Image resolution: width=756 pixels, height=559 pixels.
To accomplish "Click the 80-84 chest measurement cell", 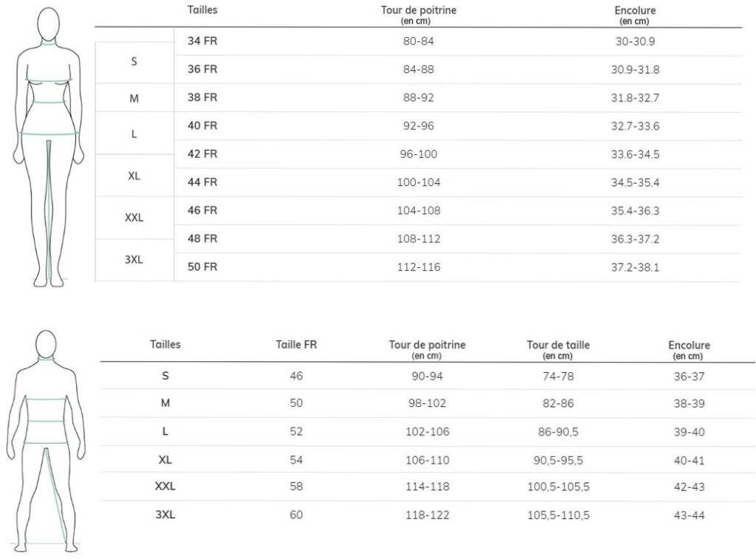I will pyautogui.click(x=419, y=41).
